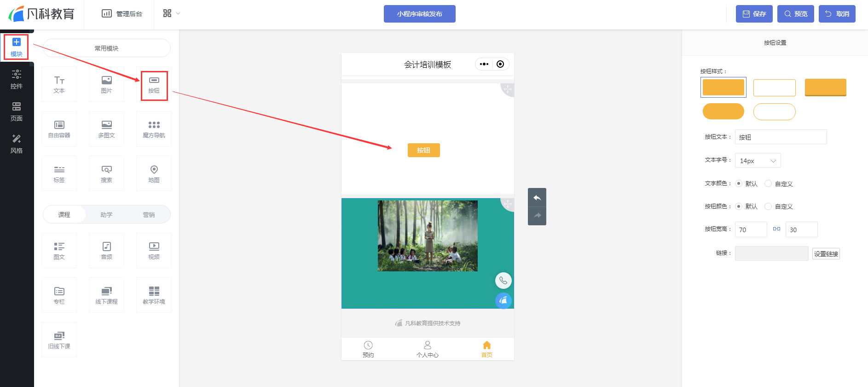Click the 按钮文本 input field
Image resolution: width=868 pixels, height=387 pixels.
tap(781, 137)
